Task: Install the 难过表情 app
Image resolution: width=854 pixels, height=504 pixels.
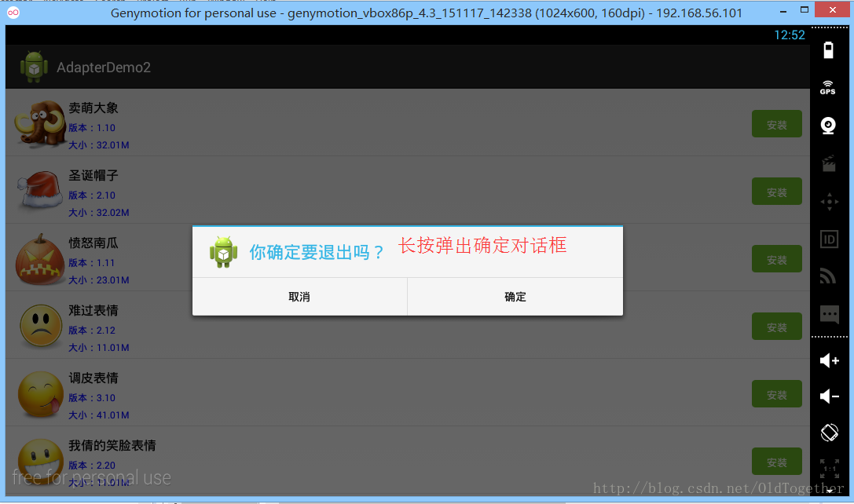Action: coord(777,327)
